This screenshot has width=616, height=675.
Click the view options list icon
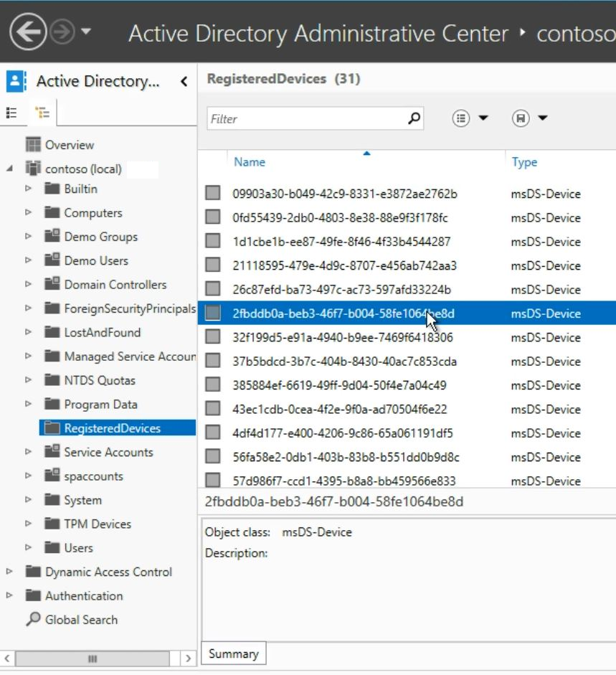(x=461, y=118)
